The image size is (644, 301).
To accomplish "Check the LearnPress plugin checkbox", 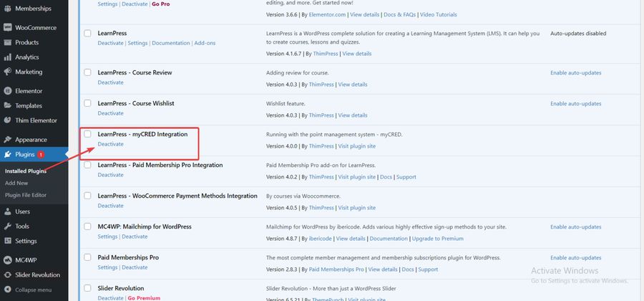I will point(87,33).
